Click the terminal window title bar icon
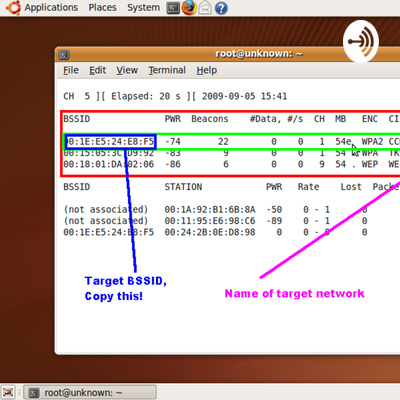400x400 pixels. (64, 54)
